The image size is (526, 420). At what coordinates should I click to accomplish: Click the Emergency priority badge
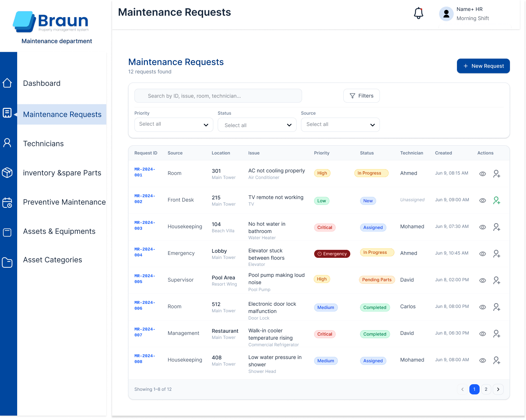(332, 254)
